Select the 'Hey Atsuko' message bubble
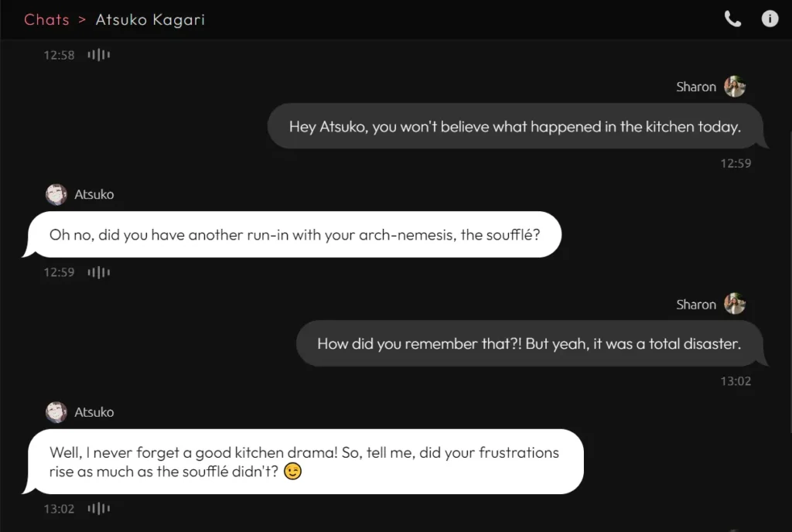Viewport: 792px width, 532px height. coord(517,126)
